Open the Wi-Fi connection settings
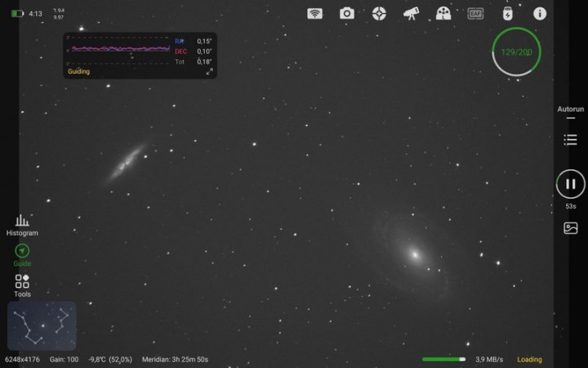Screen dimensions: 588x368 tap(314, 13)
